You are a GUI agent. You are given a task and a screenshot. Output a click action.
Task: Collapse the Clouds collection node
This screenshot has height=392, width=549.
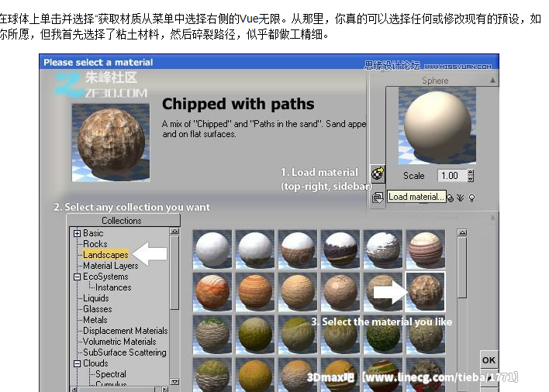tap(77, 363)
